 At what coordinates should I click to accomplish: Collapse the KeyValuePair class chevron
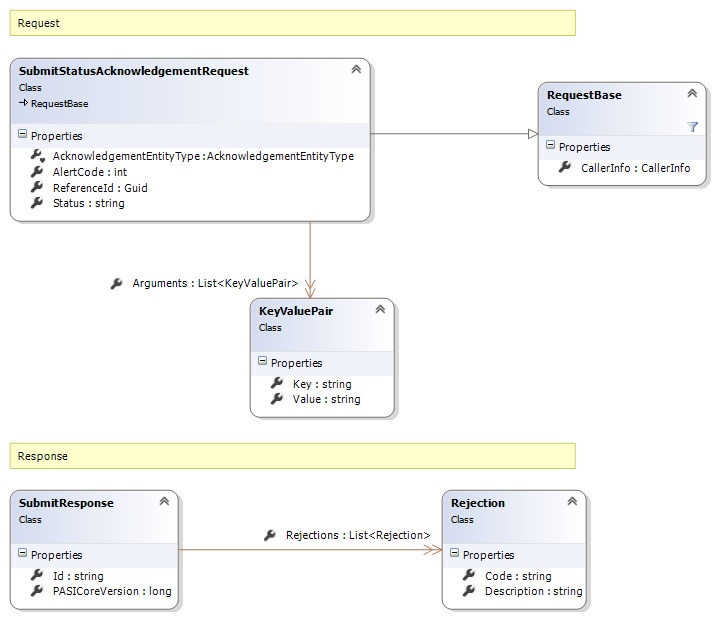point(380,310)
